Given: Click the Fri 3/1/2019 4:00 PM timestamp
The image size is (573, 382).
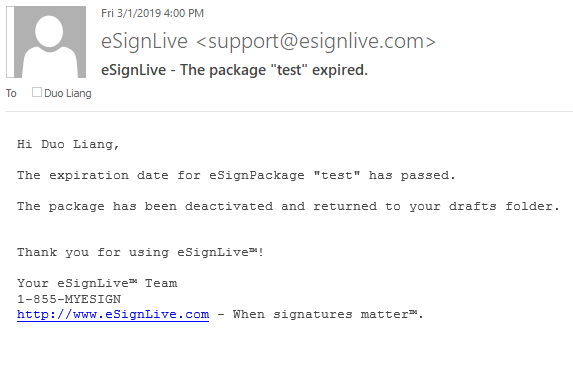Looking at the screenshot, I should click(152, 13).
